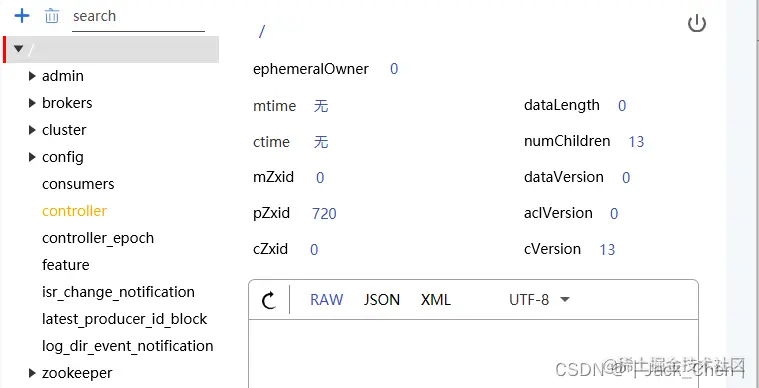The width and height of the screenshot is (759, 388).
Task: Select the feature tree node
Action: [66, 266]
